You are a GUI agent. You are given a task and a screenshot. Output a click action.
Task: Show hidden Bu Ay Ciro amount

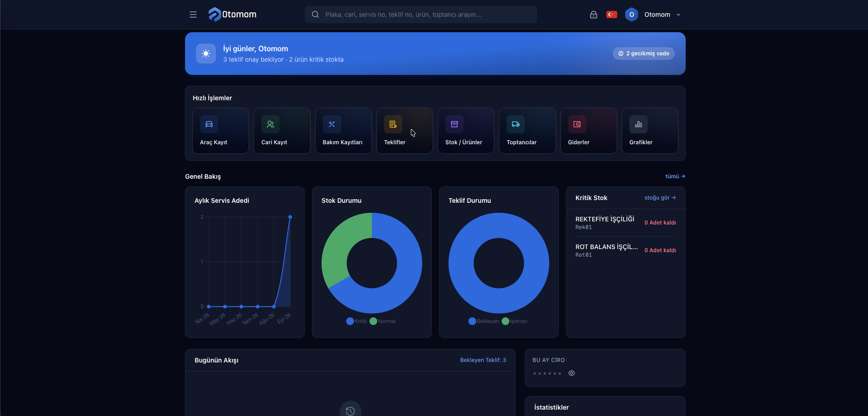[x=571, y=373]
